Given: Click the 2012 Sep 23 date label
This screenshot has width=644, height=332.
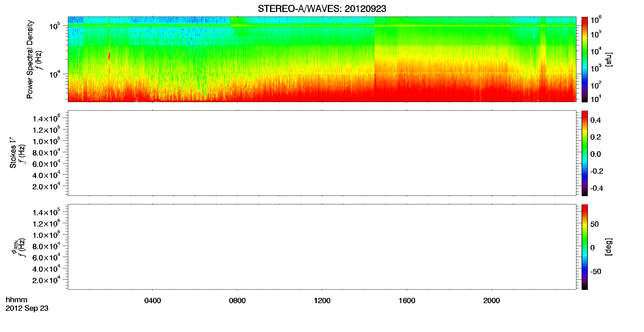Looking at the screenshot, I should pyautogui.click(x=27, y=308).
